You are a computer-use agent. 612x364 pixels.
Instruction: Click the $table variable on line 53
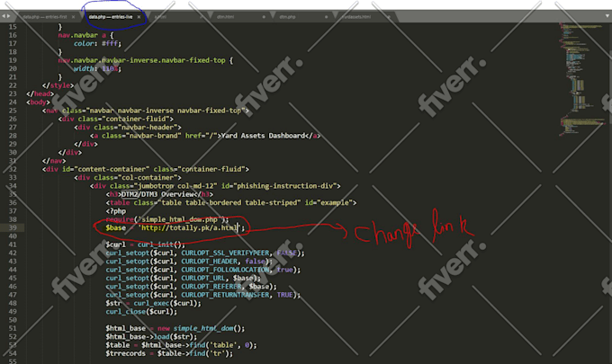(x=118, y=345)
